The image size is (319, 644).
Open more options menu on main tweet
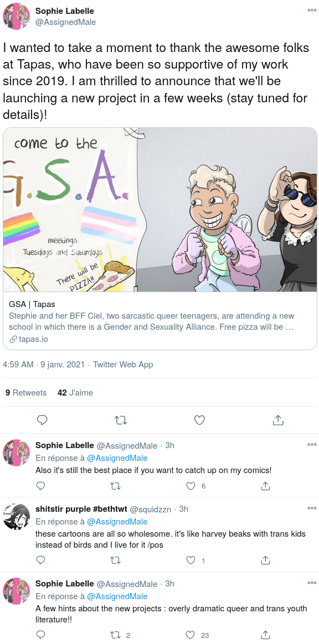click(x=312, y=11)
